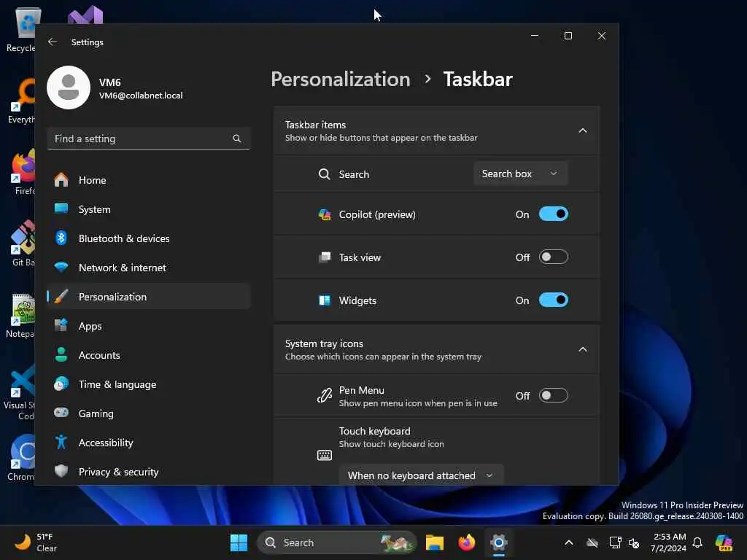The width and height of the screenshot is (747, 560).
Task: Click the Find a setting search field
Action: point(149,139)
